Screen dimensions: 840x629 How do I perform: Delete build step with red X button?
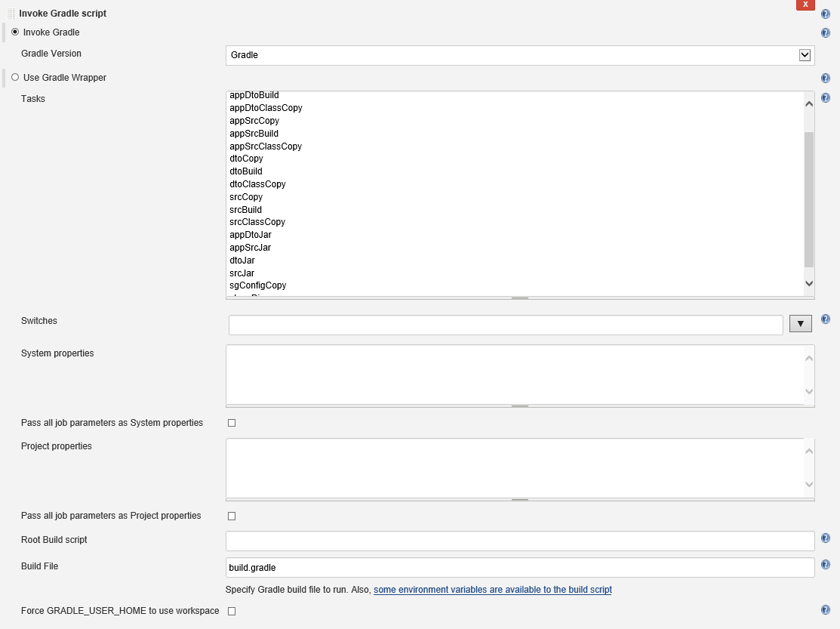tap(805, 5)
